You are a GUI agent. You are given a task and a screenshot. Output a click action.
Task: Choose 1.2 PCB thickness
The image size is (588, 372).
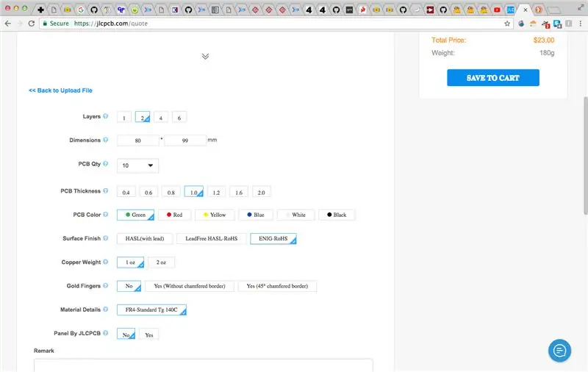(x=216, y=192)
